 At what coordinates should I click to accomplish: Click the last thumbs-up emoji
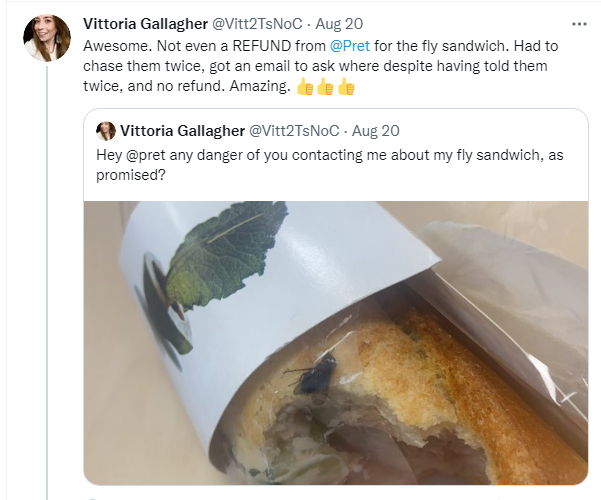tap(346, 88)
